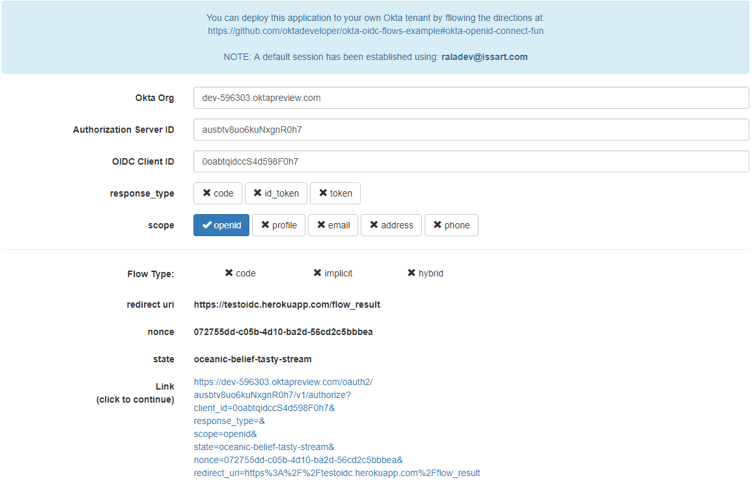
Task: Select the state value oceanic-belief-tasty-stream
Action: click(252, 359)
